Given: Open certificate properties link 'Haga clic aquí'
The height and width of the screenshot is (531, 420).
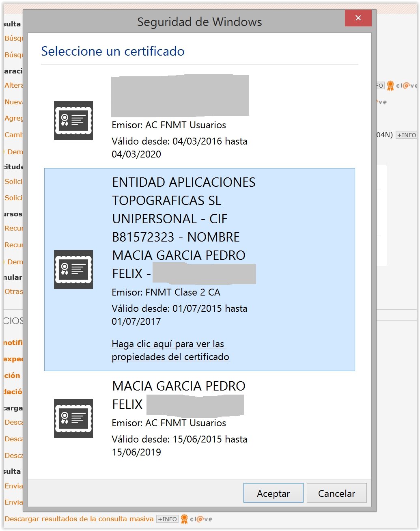Looking at the screenshot, I should pos(170,350).
